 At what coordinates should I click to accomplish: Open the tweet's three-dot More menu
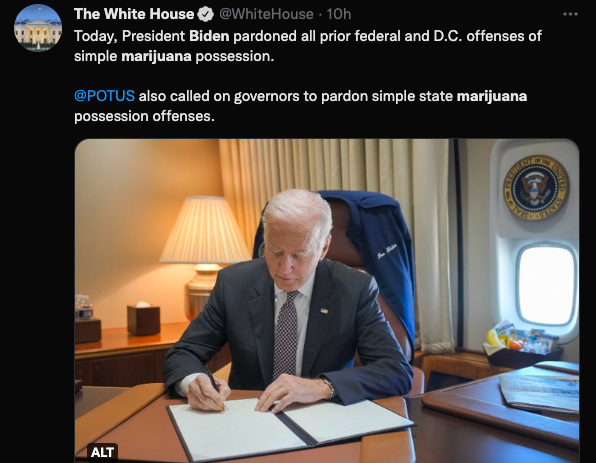pos(570,14)
